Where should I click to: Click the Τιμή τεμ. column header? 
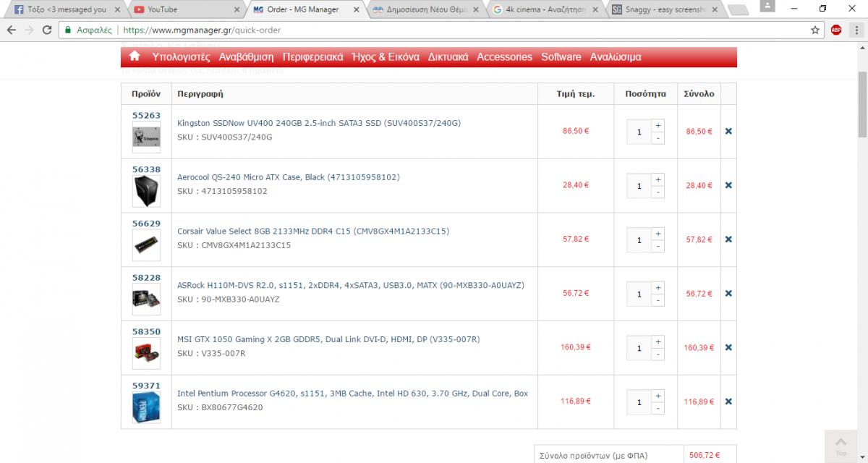576,94
